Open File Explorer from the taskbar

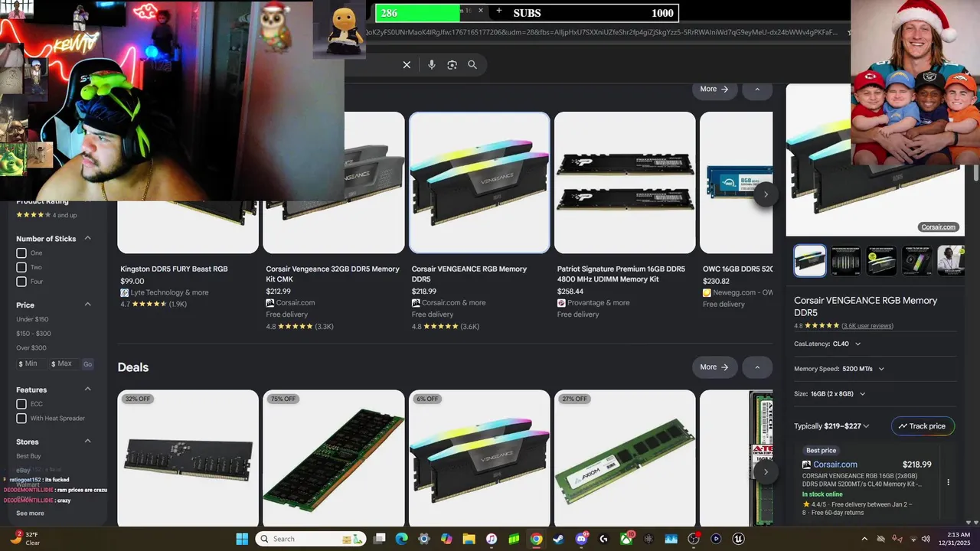(469, 539)
